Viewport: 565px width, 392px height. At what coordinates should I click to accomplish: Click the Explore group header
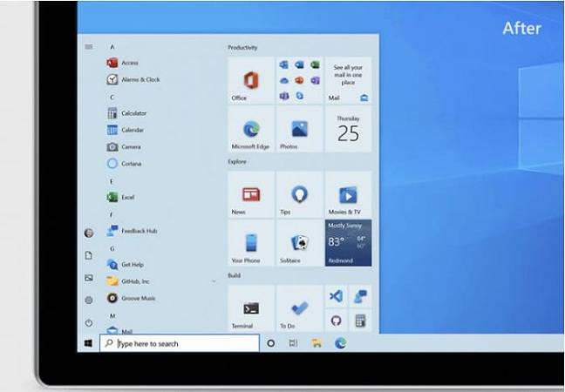[x=237, y=162]
